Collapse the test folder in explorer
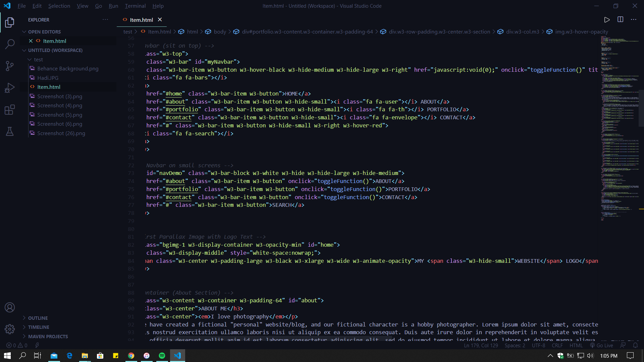This screenshot has height=362, width=644. [38, 59]
